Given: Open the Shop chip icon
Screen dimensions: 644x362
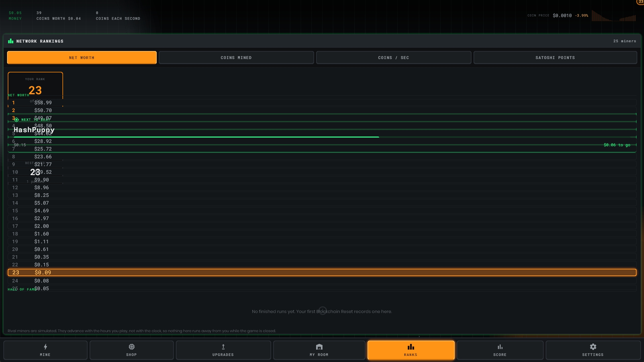Looking at the screenshot, I should pyautogui.click(x=132, y=347).
